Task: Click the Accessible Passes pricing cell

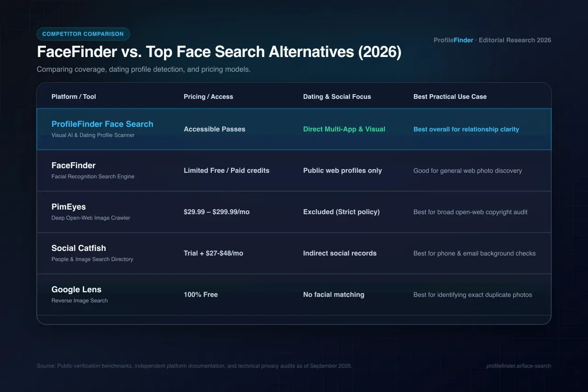Action: point(215,129)
